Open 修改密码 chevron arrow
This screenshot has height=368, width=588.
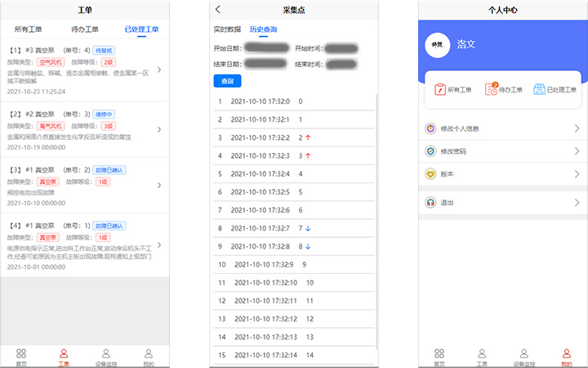[577, 151]
